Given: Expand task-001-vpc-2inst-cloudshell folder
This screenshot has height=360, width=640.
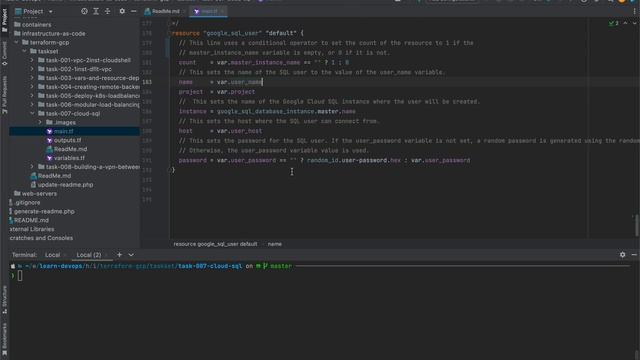Looking at the screenshot, I should [32, 60].
